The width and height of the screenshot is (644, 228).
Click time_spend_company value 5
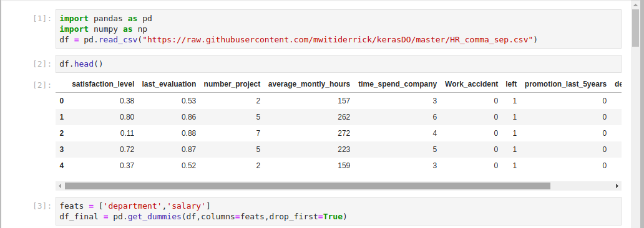(x=434, y=150)
